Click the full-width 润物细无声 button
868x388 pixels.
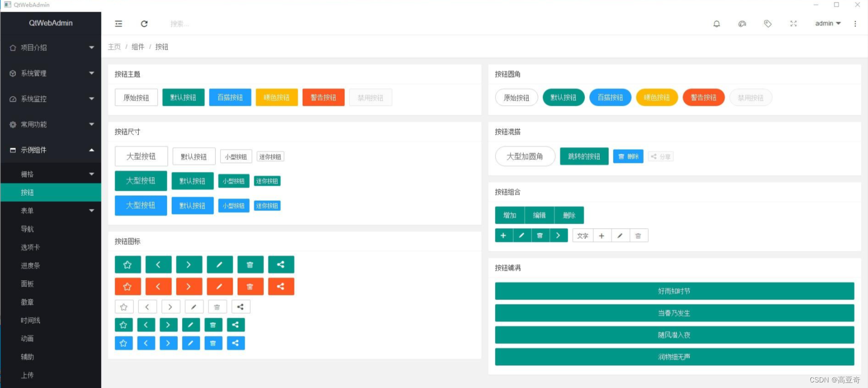(675, 357)
